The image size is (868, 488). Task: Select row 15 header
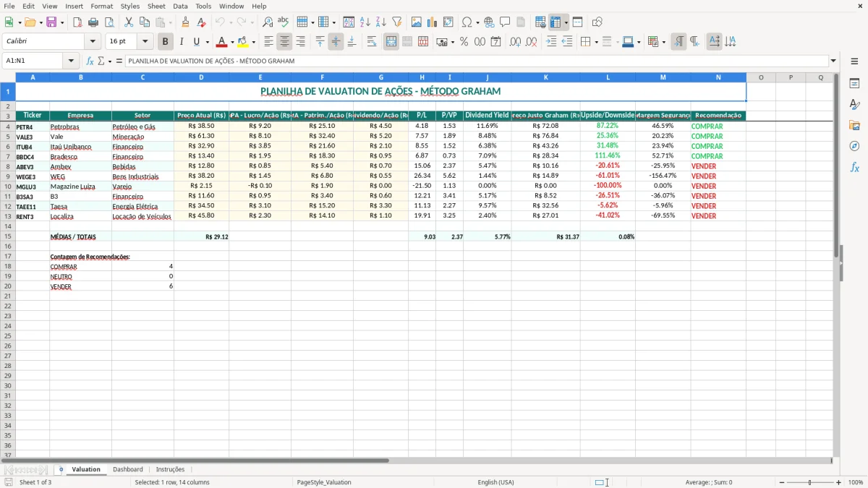(7, 236)
